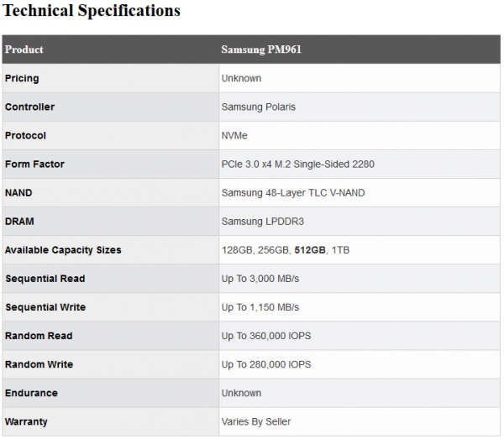Click the Available Capacity Sizes label

[63, 250]
